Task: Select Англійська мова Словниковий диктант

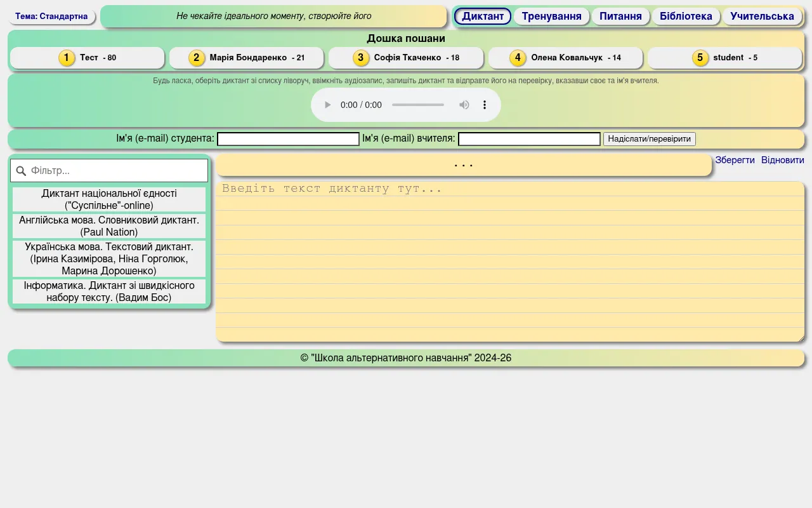Action: [109, 226]
